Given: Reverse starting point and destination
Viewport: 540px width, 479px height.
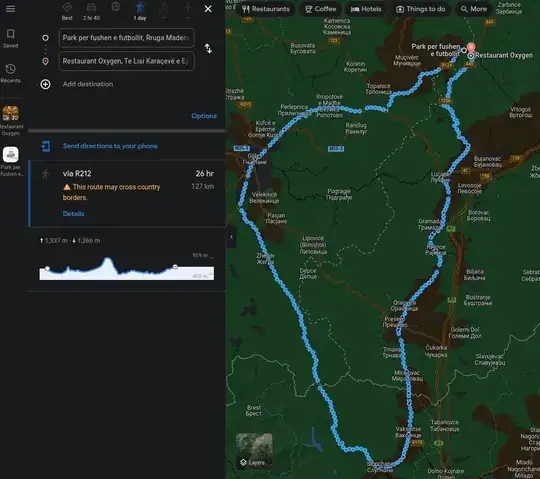Looking at the screenshot, I should pos(208,48).
